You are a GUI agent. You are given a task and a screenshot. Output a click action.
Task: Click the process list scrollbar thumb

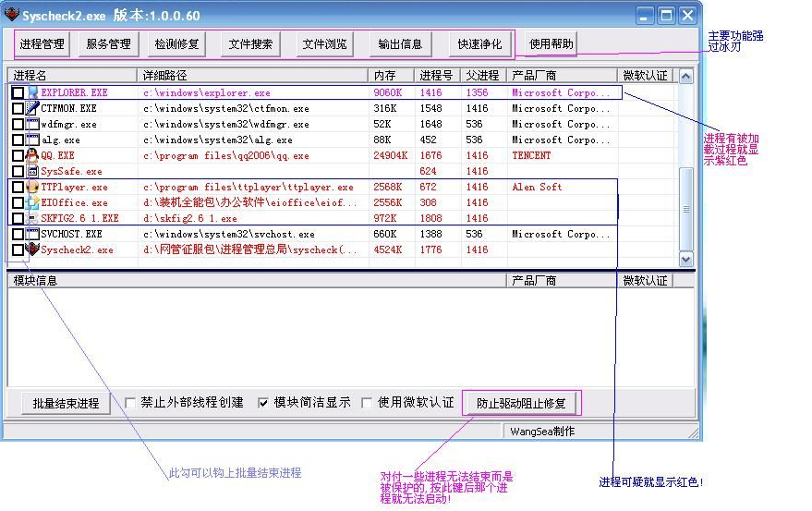click(x=686, y=210)
